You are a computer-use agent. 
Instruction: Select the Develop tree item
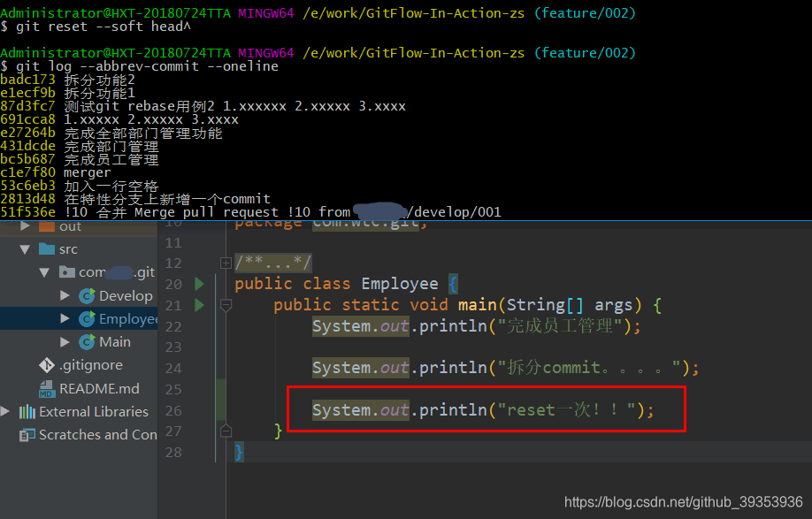tap(126, 295)
